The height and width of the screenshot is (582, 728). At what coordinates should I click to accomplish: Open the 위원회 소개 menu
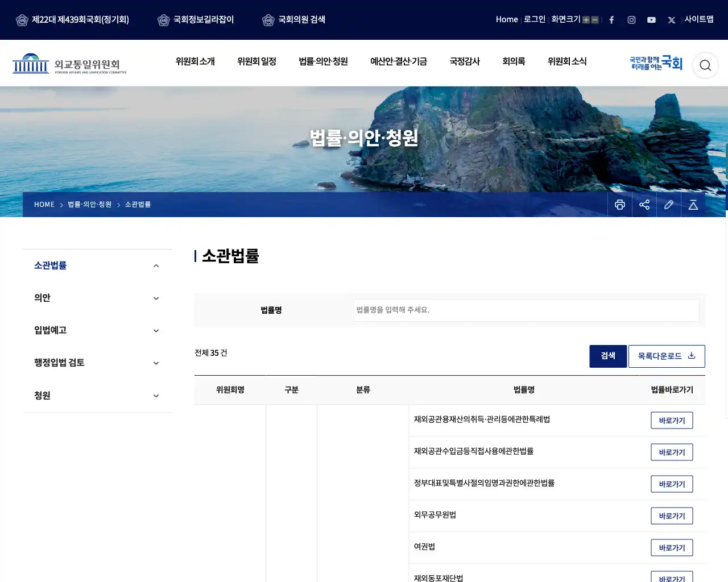195,61
